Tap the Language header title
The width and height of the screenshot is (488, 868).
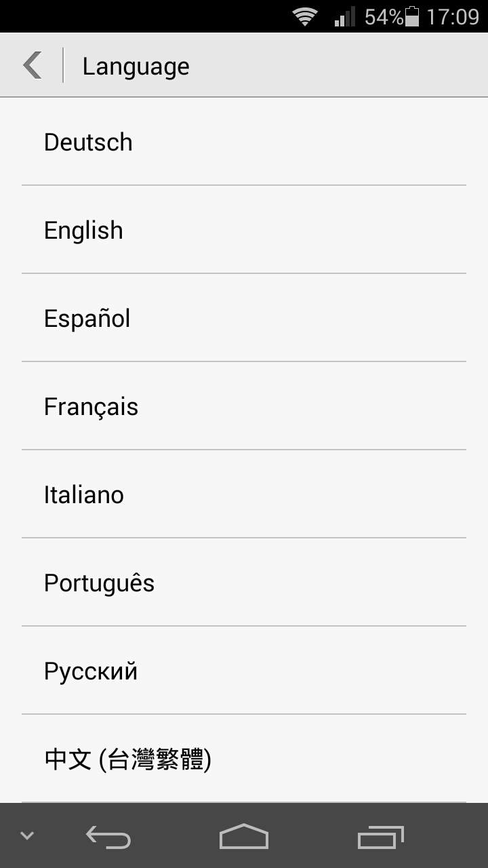pyautogui.click(x=136, y=66)
